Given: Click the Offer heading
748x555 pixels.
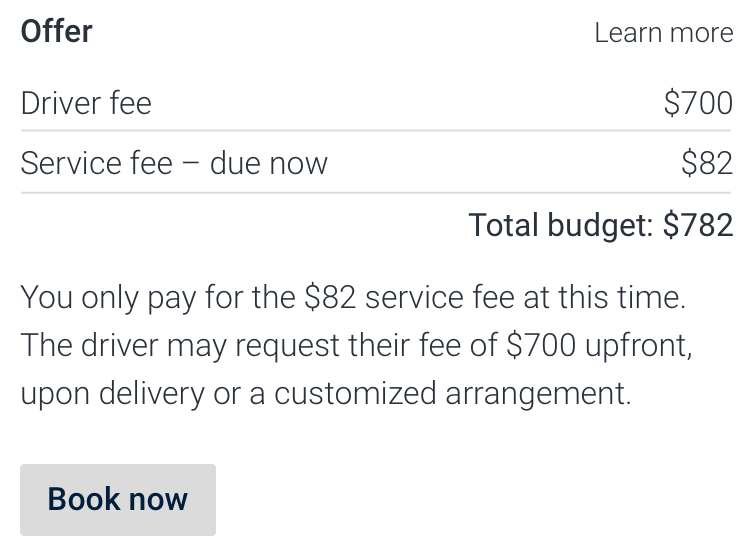Looking at the screenshot, I should pos(57,32).
